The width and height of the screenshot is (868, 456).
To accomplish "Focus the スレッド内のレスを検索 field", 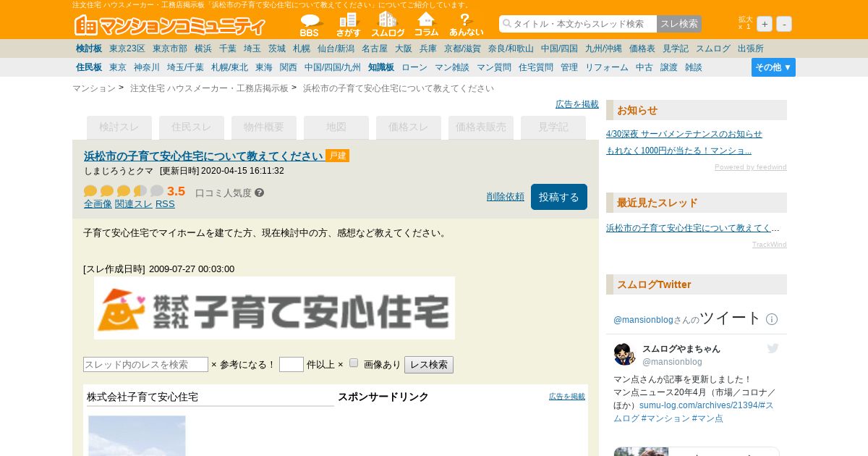I will click(x=145, y=365).
